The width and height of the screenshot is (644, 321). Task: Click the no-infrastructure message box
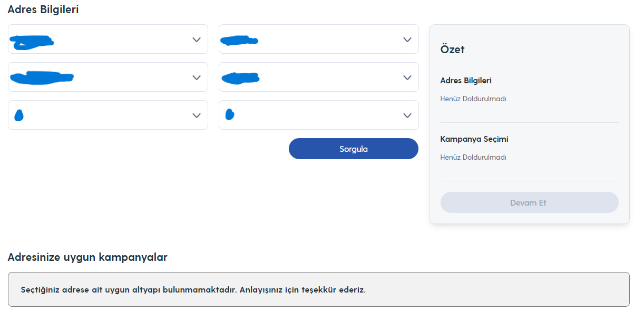319,289
